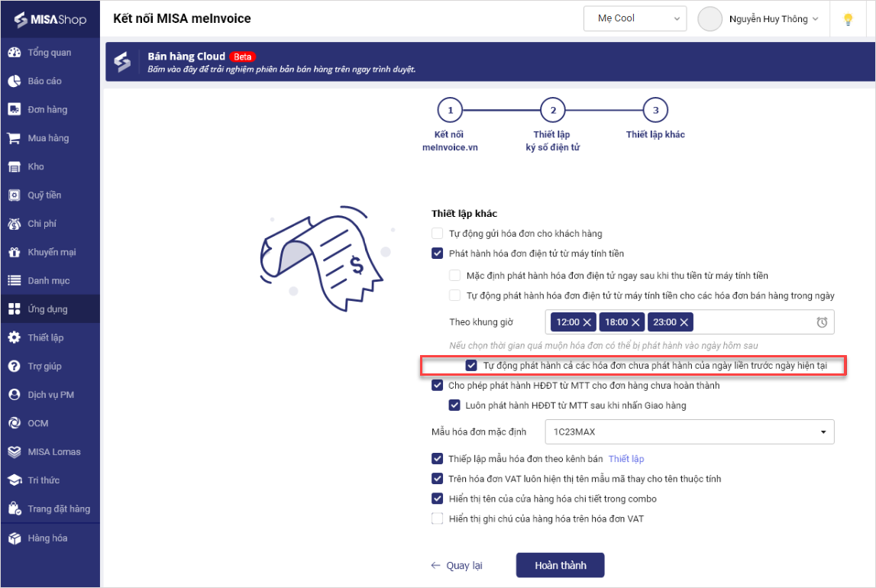Image resolution: width=876 pixels, height=588 pixels.
Task: Click the Chi phí money bag icon
Action: [x=14, y=223]
